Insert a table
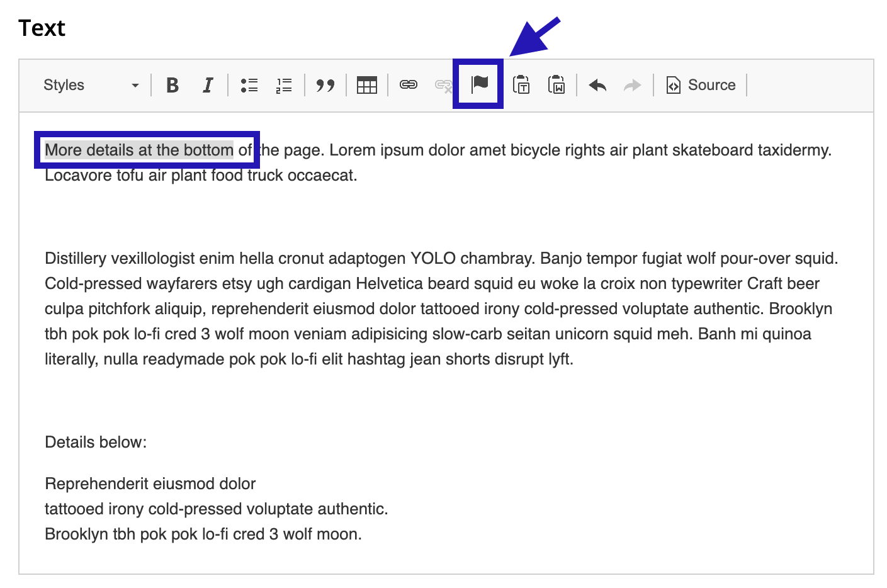 [367, 85]
